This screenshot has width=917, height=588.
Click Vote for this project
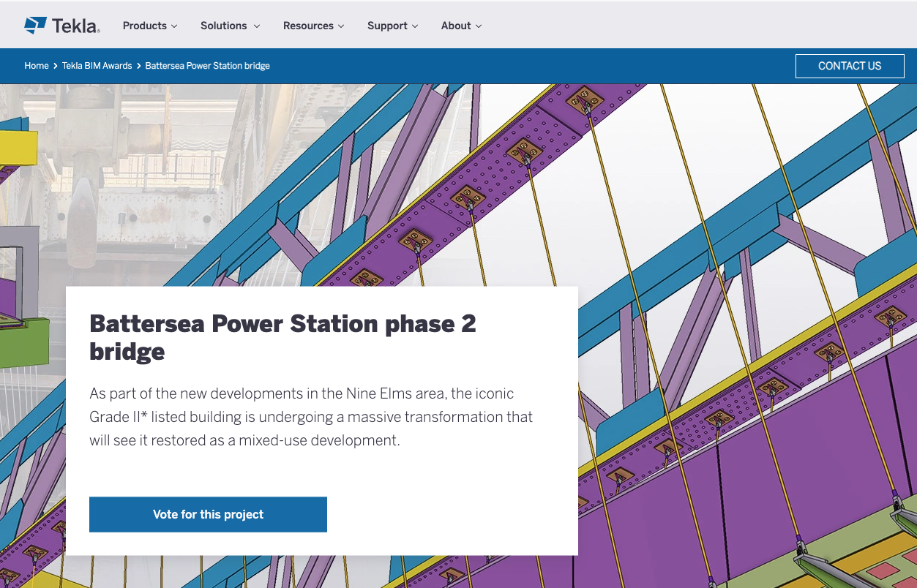tap(208, 514)
